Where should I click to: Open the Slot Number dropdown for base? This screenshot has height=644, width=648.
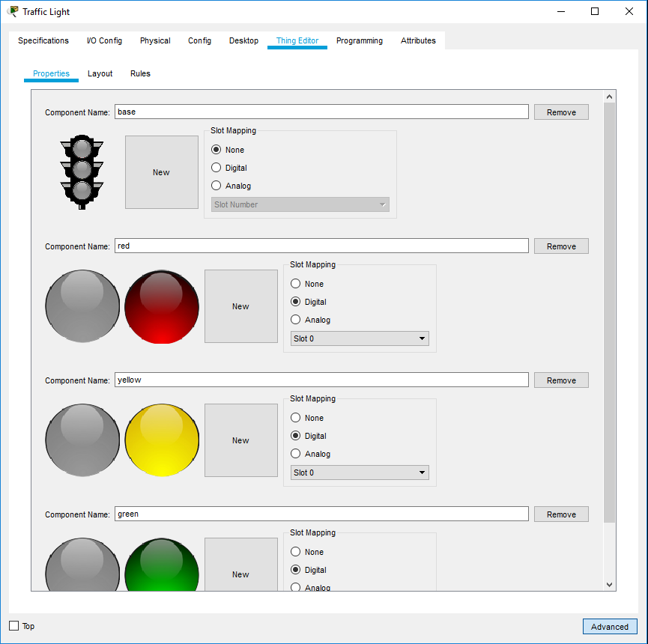click(300, 204)
